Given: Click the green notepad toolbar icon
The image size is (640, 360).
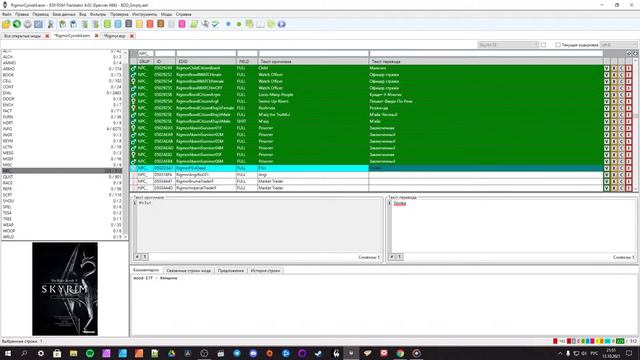Looking at the screenshot, I should pyautogui.click(x=194, y=24).
